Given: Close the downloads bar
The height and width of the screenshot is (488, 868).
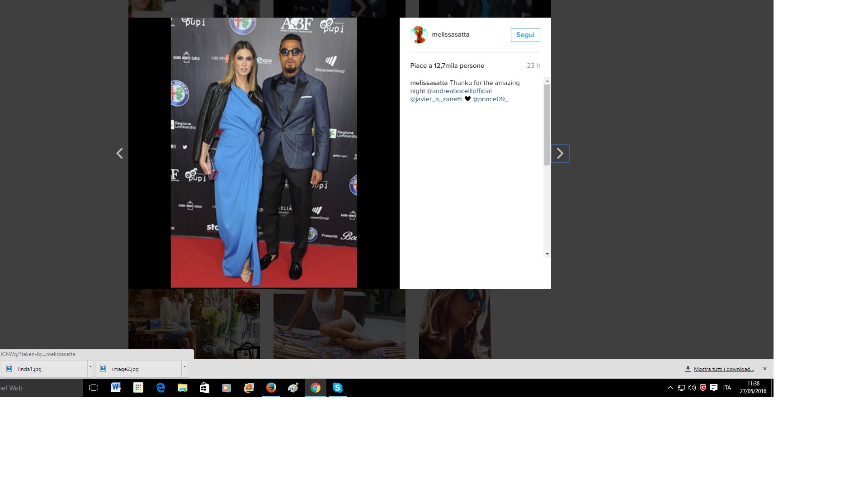Looking at the screenshot, I should pos(764,369).
